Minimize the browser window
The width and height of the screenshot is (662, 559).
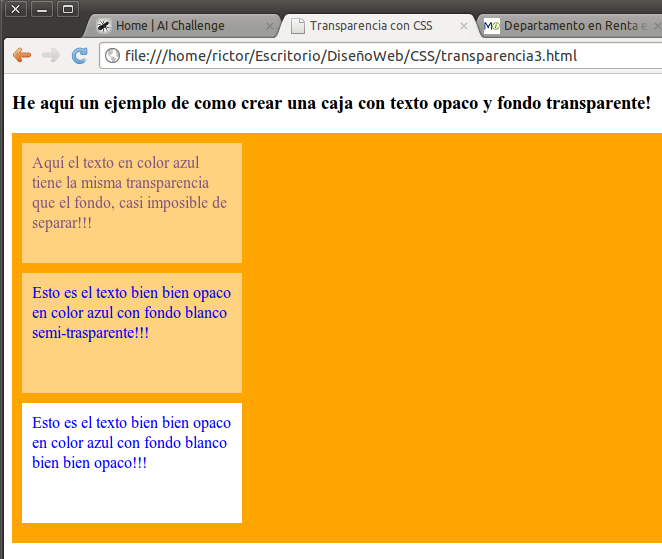coord(42,9)
